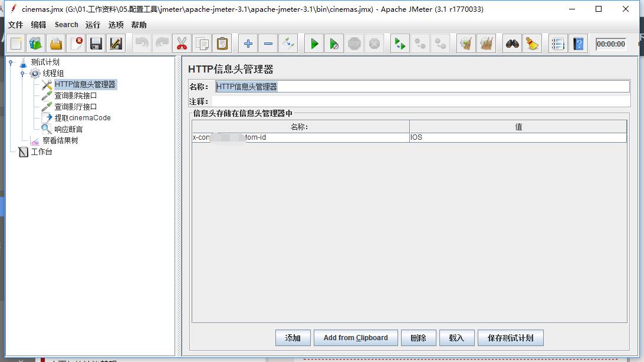The height and width of the screenshot is (362, 644).
Task: Click the 载入 button
Action: (456, 338)
